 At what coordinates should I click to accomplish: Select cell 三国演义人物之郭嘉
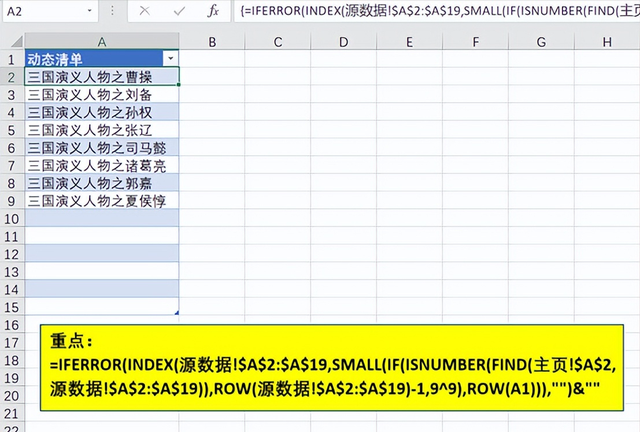[x=102, y=183]
